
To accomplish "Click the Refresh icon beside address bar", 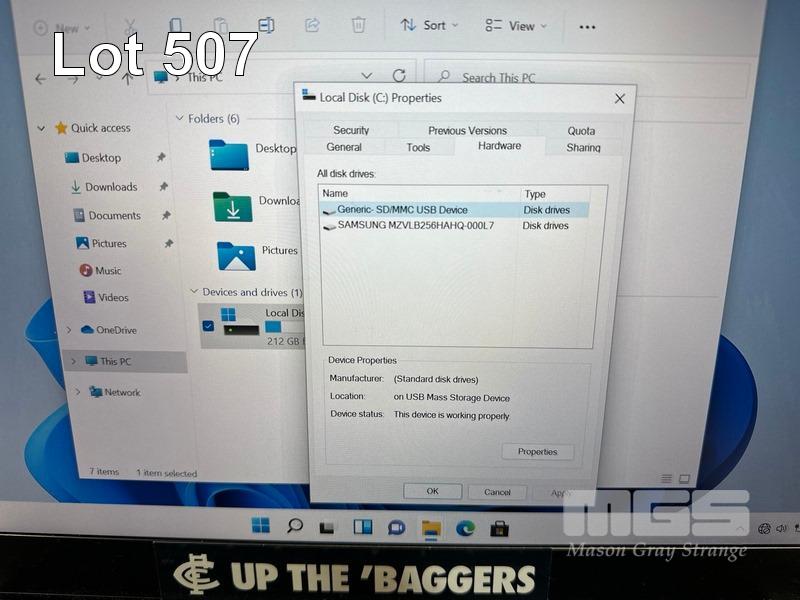I will click(x=399, y=76).
